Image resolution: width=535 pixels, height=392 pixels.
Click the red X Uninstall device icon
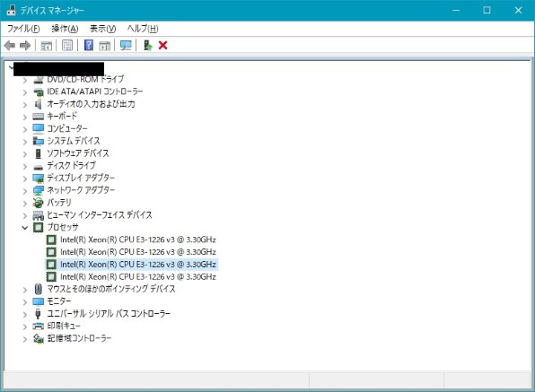(162, 45)
